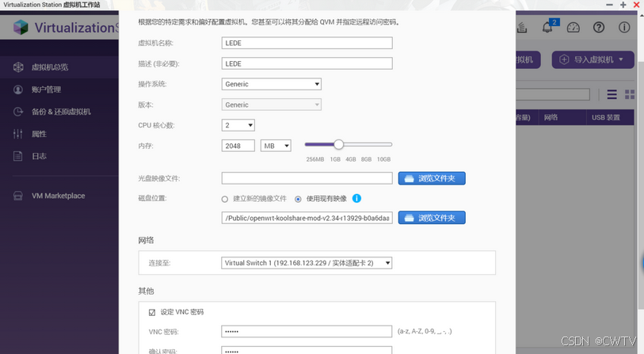Open the memory unit MB dropdown
This screenshot has height=354, width=644.
pos(276,146)
